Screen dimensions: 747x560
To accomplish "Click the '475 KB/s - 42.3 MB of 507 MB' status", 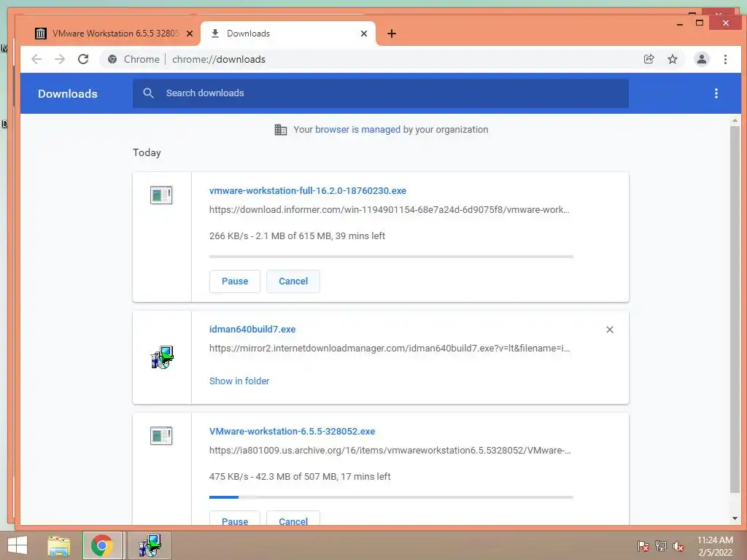I will click(x=300, y=476).
